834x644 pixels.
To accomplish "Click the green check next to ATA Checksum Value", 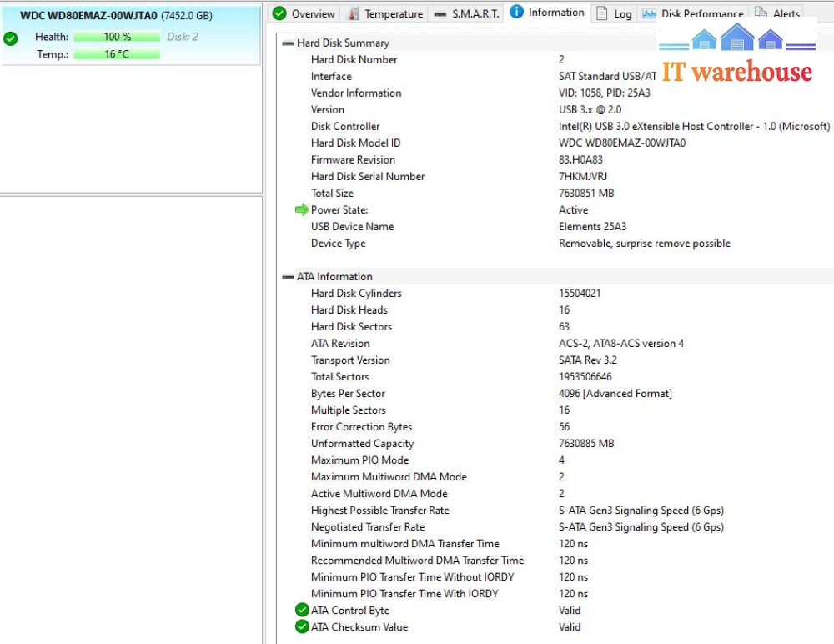I will pyautogui.click(x=302, y=627).
